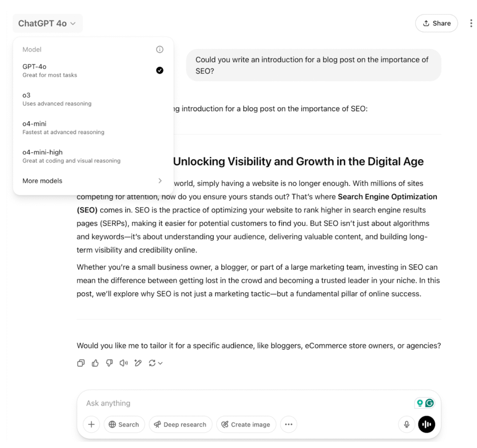Copy the response with the copy icon
The image size is (477, 448).
click(81, 363)
